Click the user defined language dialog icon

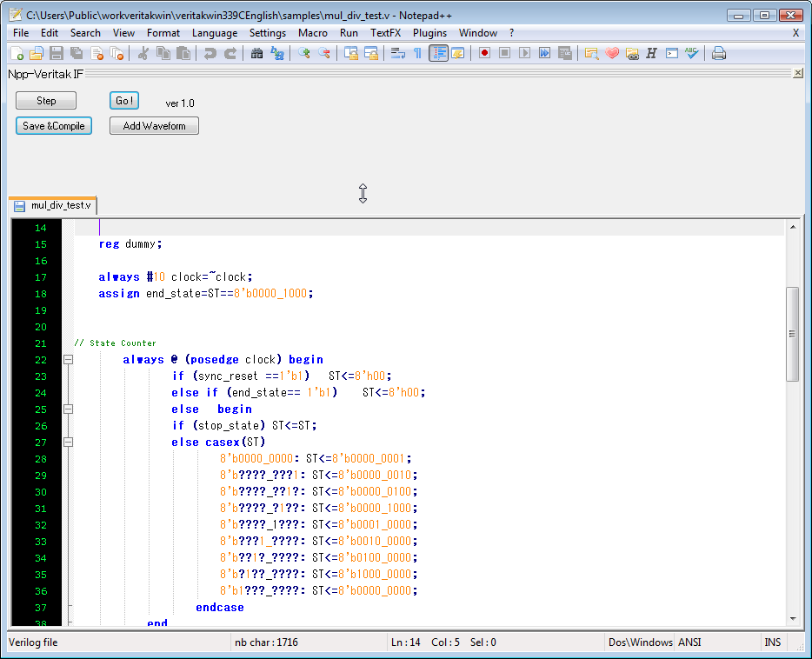pos(458,53)
